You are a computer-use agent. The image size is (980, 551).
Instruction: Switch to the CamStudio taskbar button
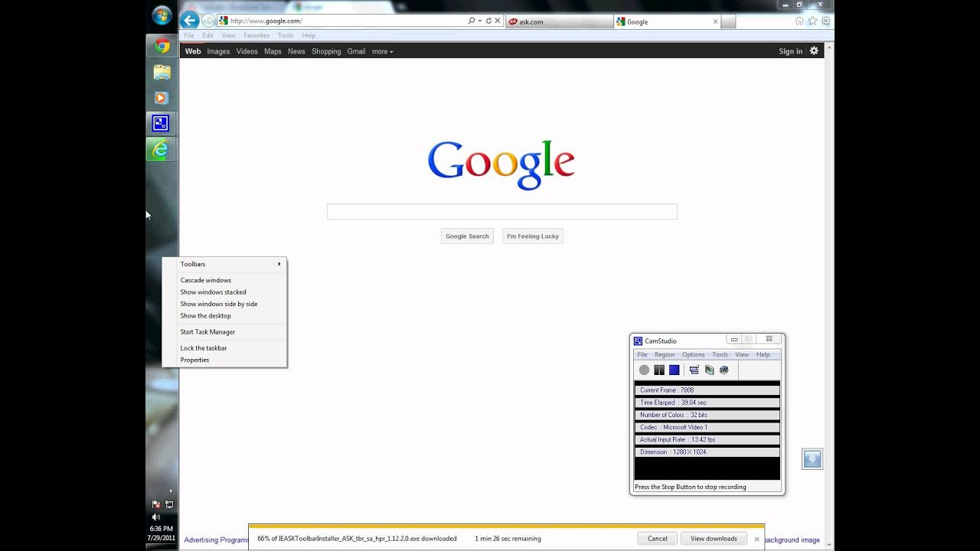click(162, 123)
